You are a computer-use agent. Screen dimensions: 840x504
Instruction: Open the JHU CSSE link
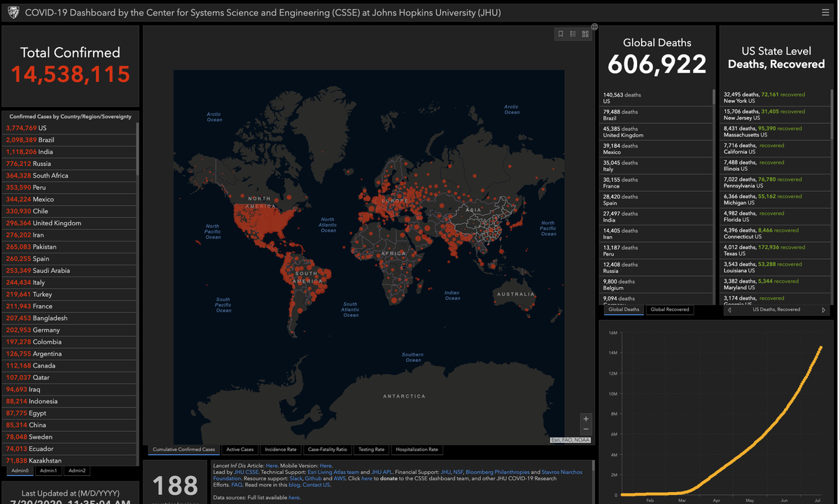click(x=246, y=472)
